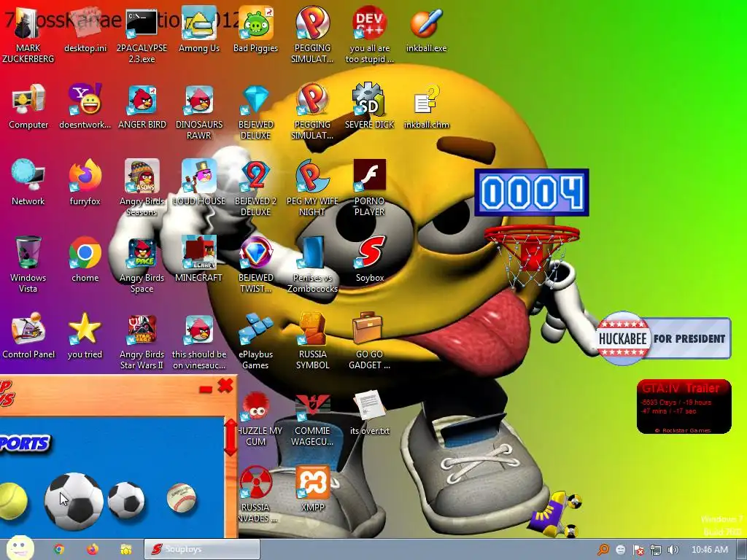This screenshot has width=747, height=560.
Task: Open the 10:46 AM system clock
Action: 709,550
